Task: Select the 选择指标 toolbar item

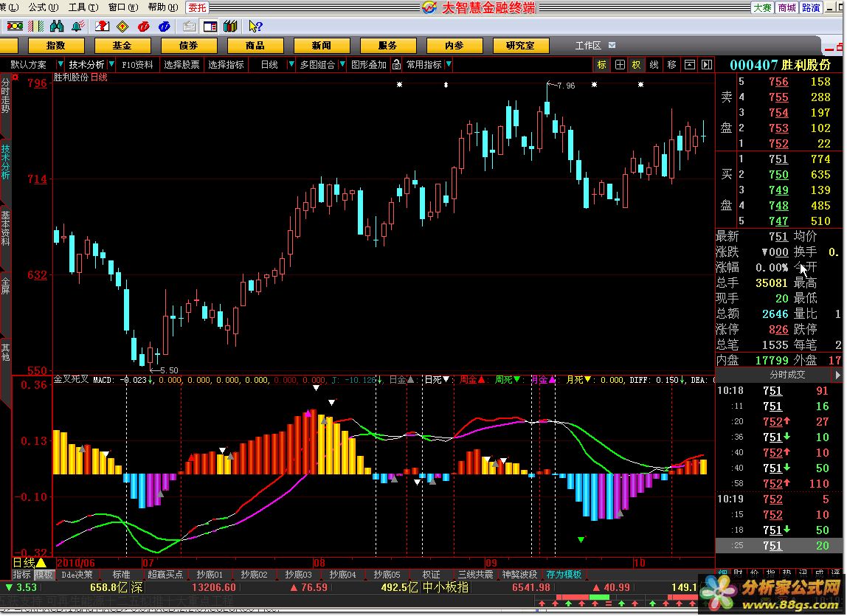Action: tap(226, 64)
